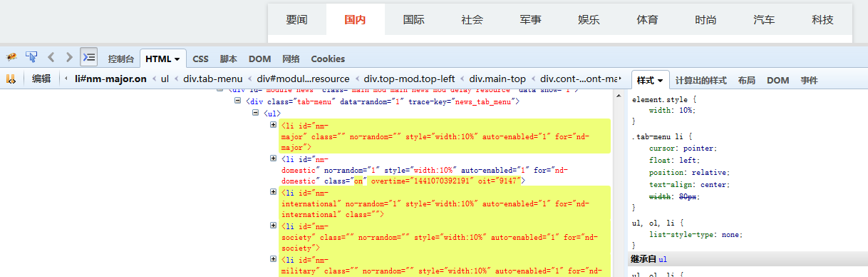868x277 pixels.
Task: Go forward with the right arrow
Action: (69, 57)
